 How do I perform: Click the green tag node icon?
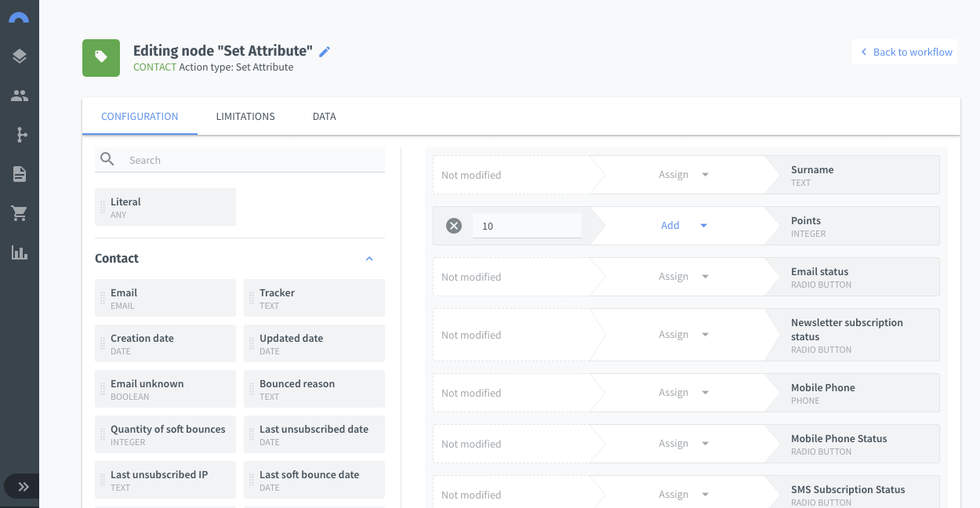[x=101, y=58]
